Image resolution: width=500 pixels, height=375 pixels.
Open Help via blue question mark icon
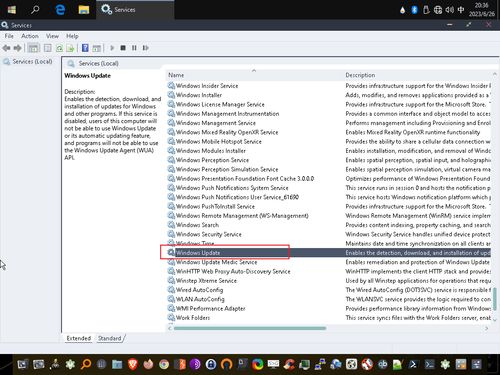[85, 48]
